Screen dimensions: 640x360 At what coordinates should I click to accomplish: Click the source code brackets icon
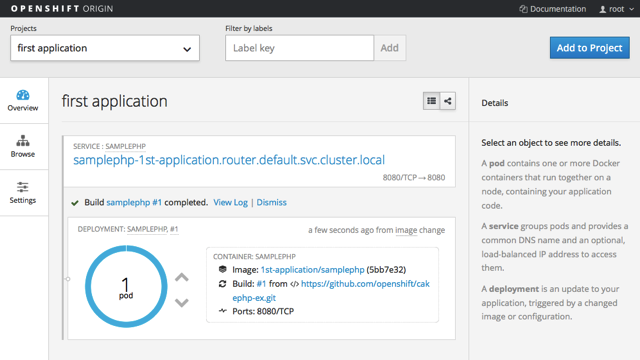click(x=294, y=284)
